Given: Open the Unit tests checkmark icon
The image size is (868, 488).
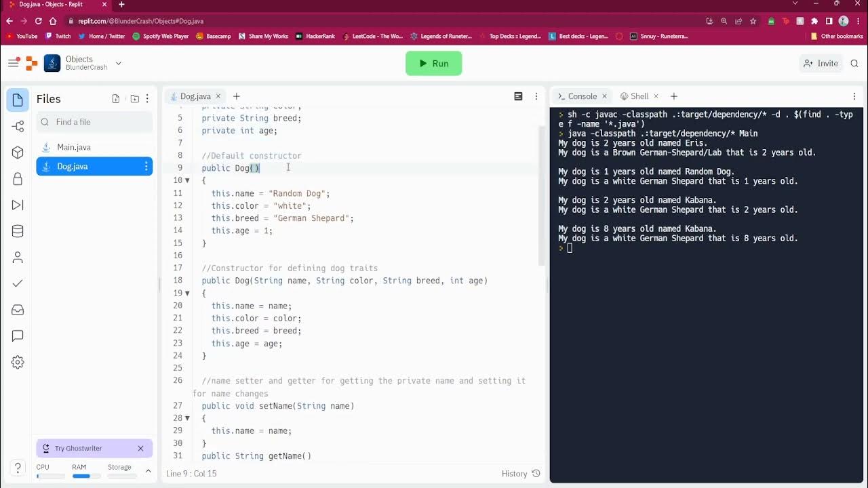Looking at the screenshot, I should pos(18,283).
